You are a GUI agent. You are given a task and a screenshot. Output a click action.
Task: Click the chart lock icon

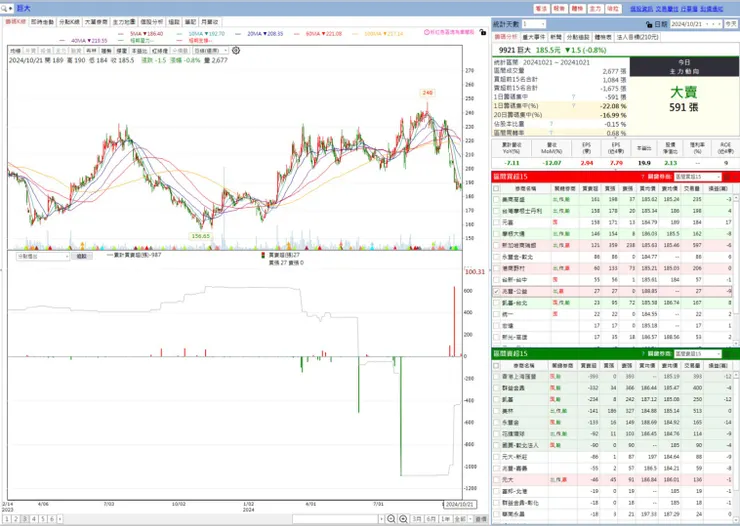pyautogui.click(x=482, y=33)
